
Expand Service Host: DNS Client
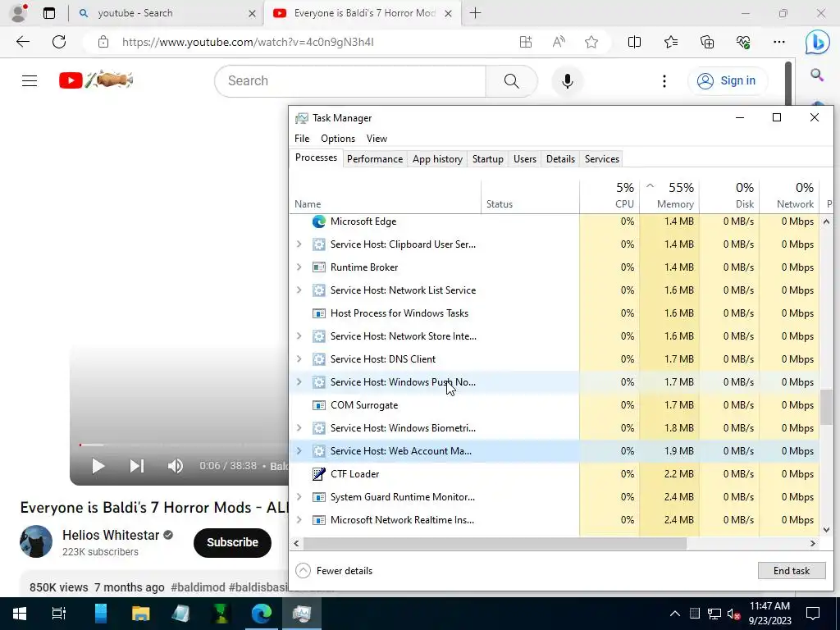tap(299, 359)
